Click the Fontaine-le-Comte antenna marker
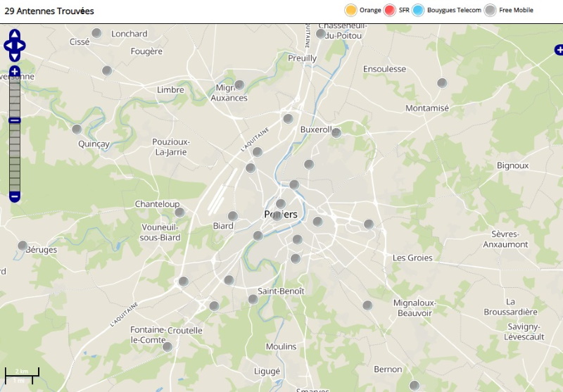 pyautogui.click(x=167, y=346)
